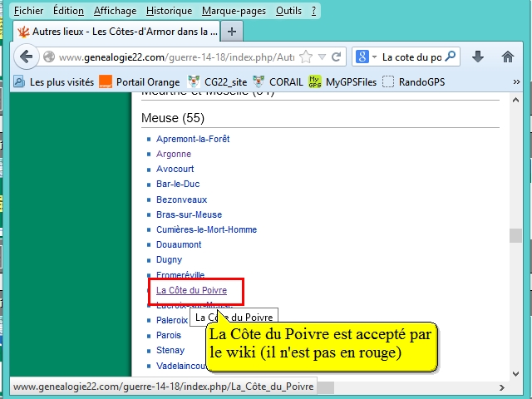The image size is (532, 399).
Task: Open the Portail Orange bookmark
Action: [139, 82]
